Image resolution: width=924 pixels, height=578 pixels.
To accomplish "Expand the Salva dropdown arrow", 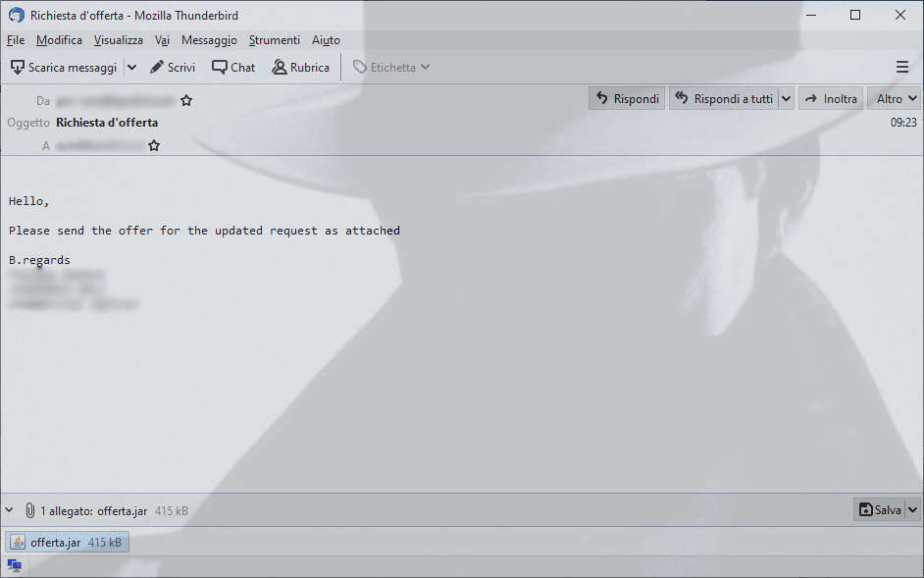I will (912, 509).
